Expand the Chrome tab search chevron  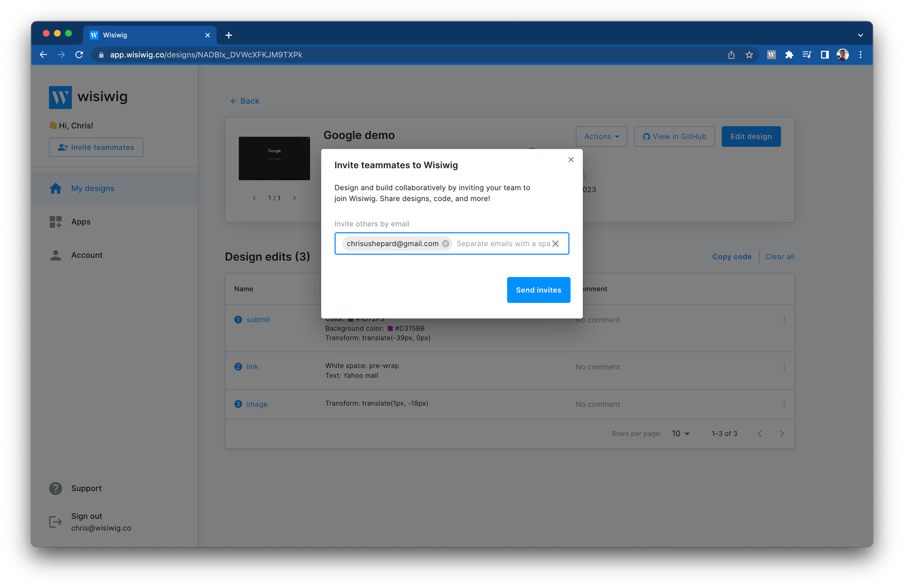(x=860, y=35)
